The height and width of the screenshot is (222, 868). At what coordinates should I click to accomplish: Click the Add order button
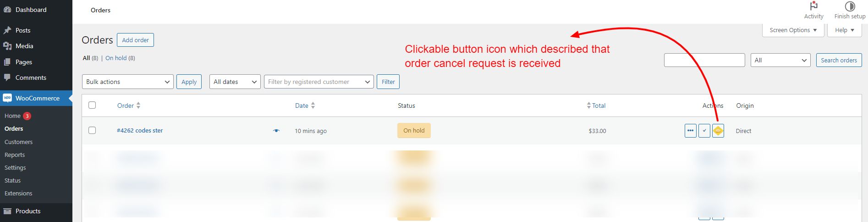point(135,40)
